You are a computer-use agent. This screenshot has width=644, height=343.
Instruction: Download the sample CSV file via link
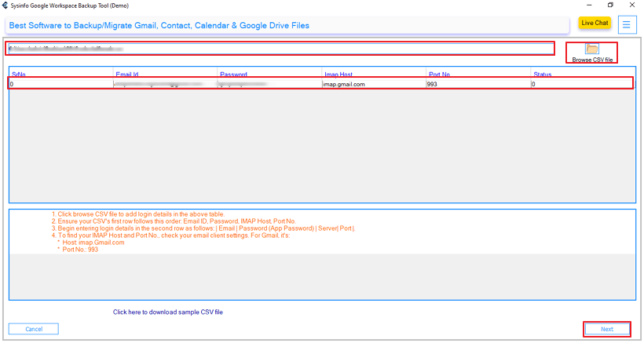click(x=167, y=312)
